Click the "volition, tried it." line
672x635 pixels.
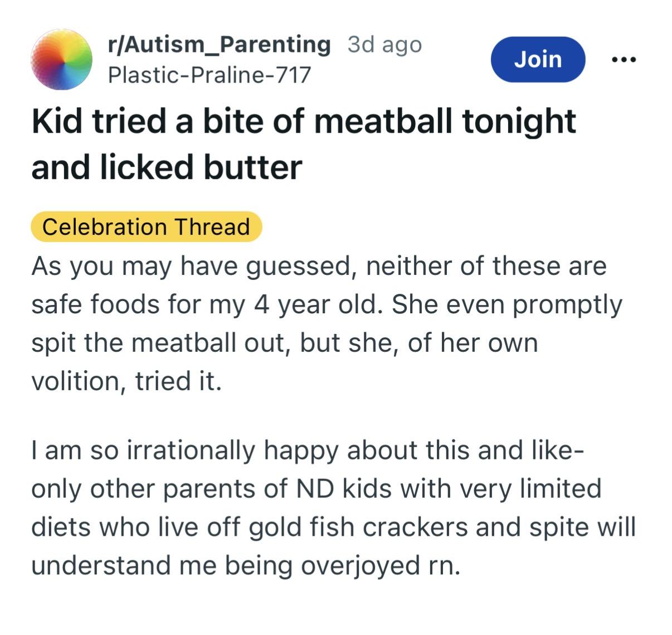126,381
